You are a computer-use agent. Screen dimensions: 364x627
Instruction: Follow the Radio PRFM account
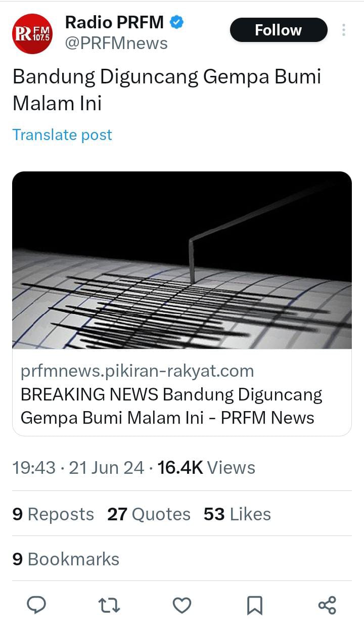click(x=279, y=30)
